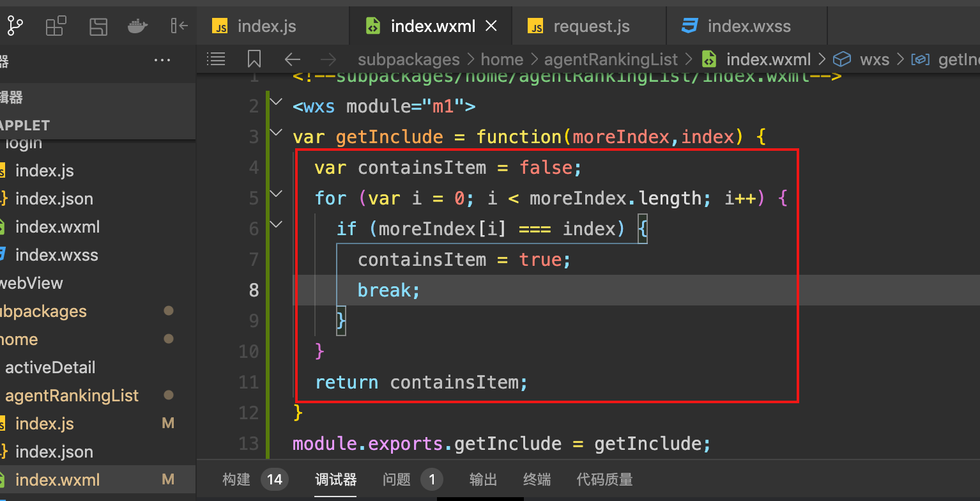The width and height of the screenshot is (980, 501).
Task: Fold the function at line 3
Action: pyautogui.click(x=276, y=132)
